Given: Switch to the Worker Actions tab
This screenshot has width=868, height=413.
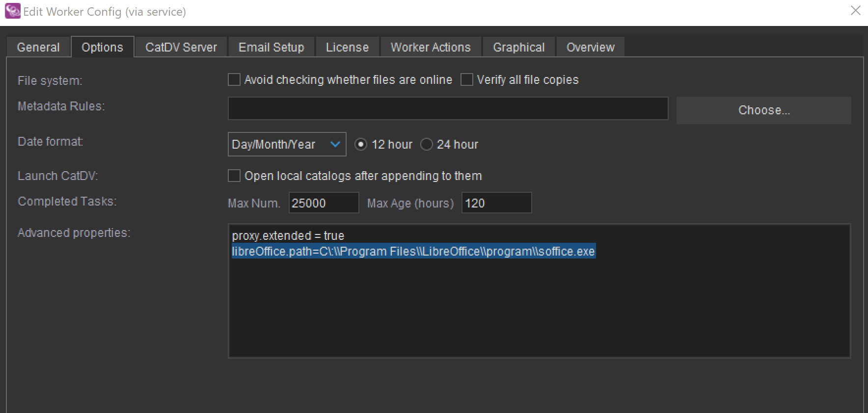Looking at the screenshot, I should (x=431, y=47).
